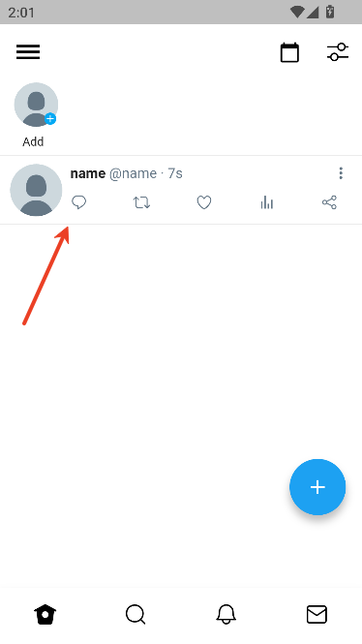
Task: Open the Messages envelope tab
Action: [317, 615]
